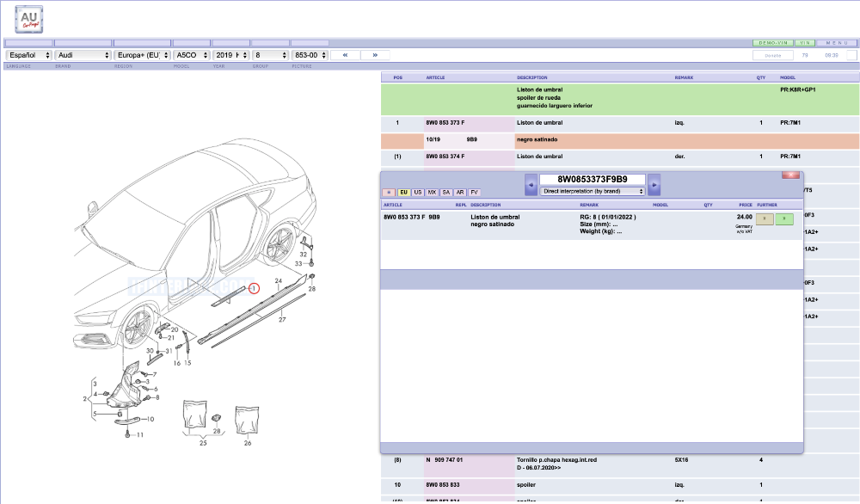
Task: Click the tan button under FURTHER
Action: coord(765,218)
